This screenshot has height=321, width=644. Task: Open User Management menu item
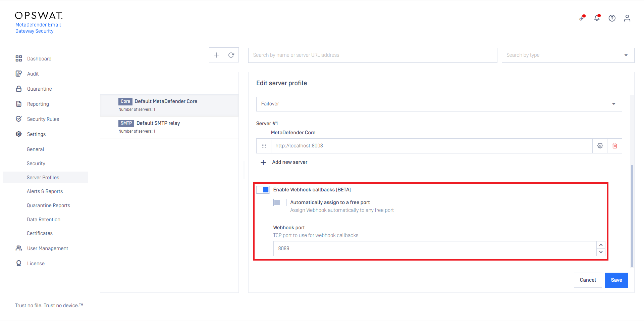click(48, 248)
